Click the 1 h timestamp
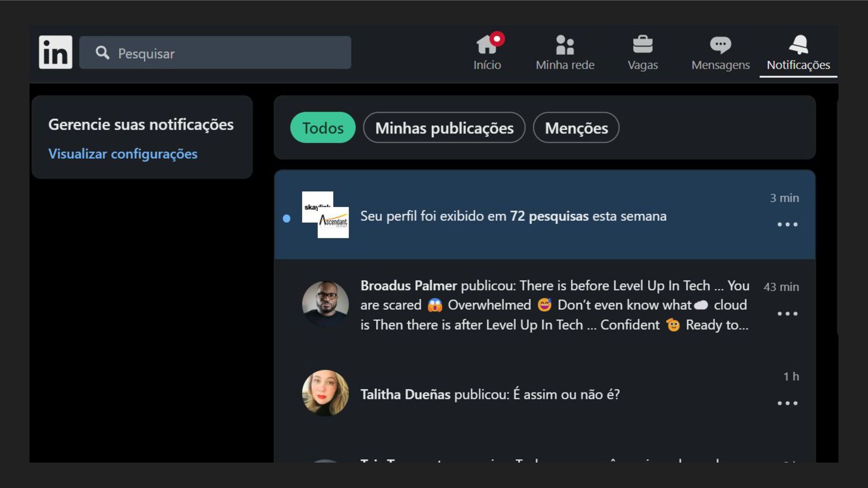This screenshot has width=868, height=488. point(791,376)
